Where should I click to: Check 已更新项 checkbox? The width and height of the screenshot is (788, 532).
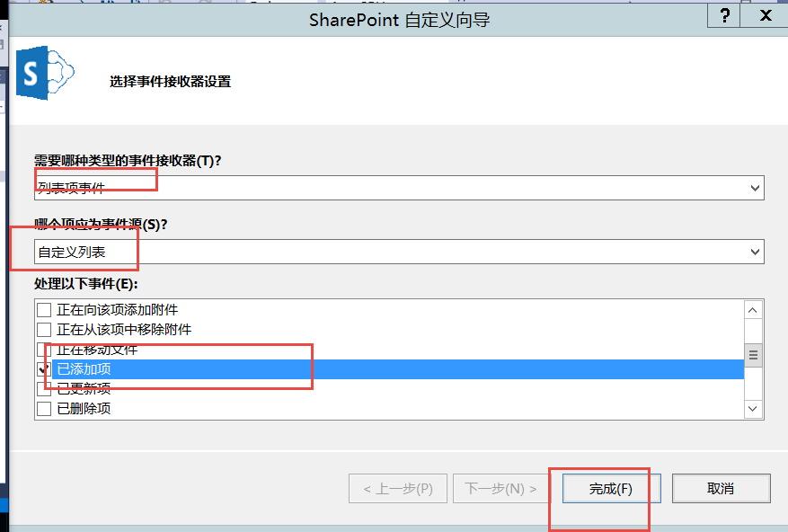44,389
